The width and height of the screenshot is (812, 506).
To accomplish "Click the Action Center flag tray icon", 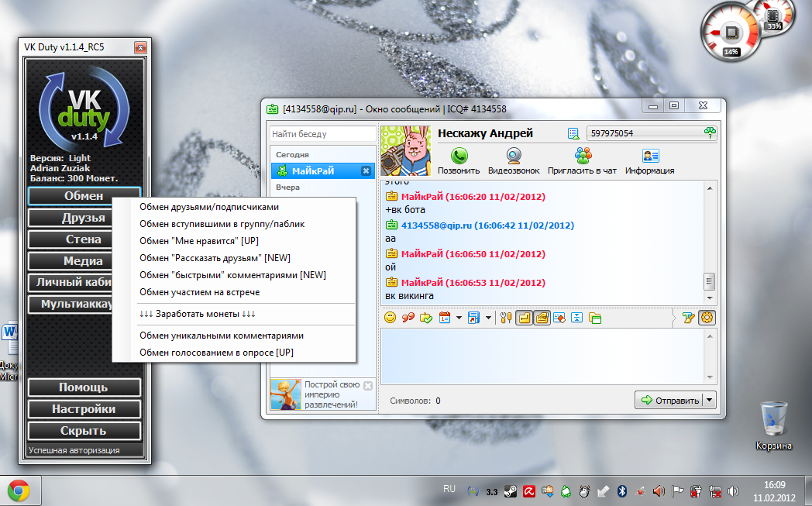I will coord(677,491).
